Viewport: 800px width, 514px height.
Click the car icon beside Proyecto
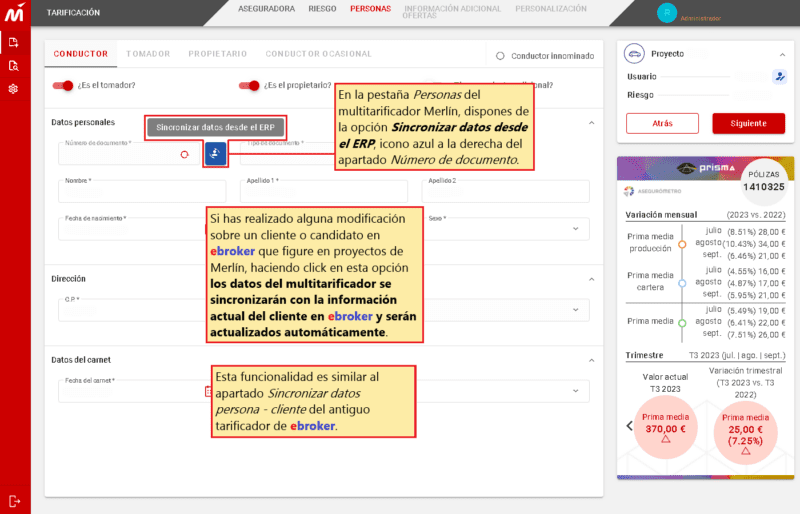[634, 54]
